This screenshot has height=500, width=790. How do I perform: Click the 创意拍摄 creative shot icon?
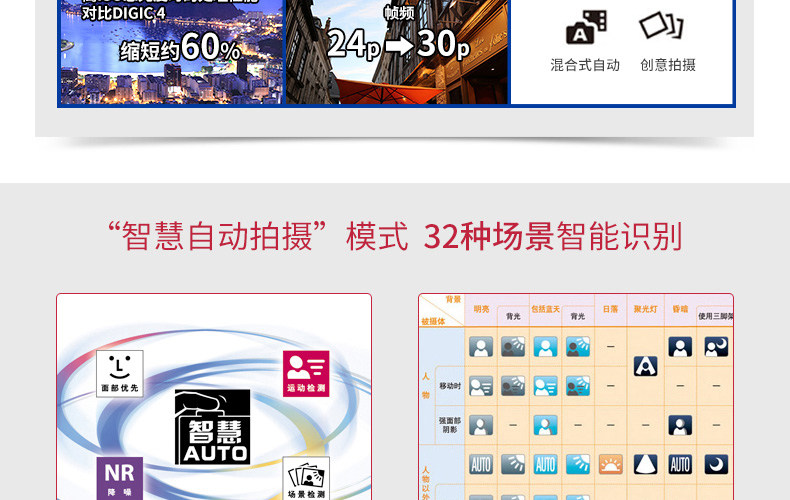[x=661, y=25]
